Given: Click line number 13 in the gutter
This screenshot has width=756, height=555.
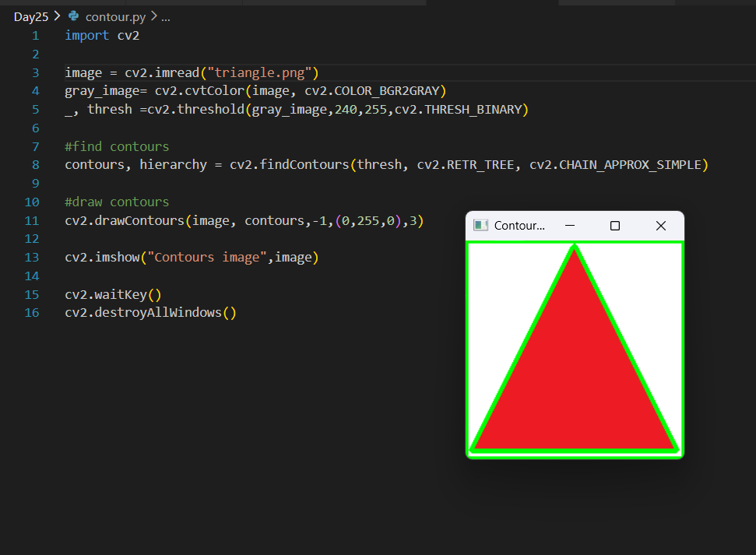Looking at the screenshot, I should point(32,258).
